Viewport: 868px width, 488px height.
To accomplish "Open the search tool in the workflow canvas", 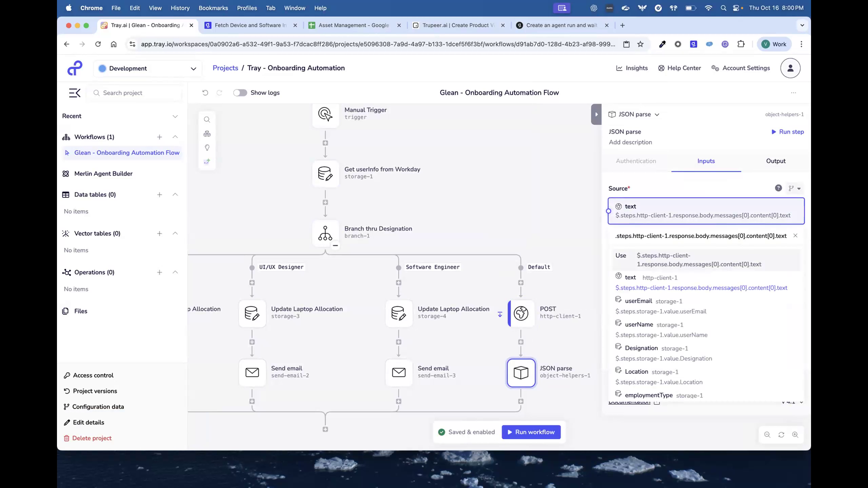I will point(207,119).
